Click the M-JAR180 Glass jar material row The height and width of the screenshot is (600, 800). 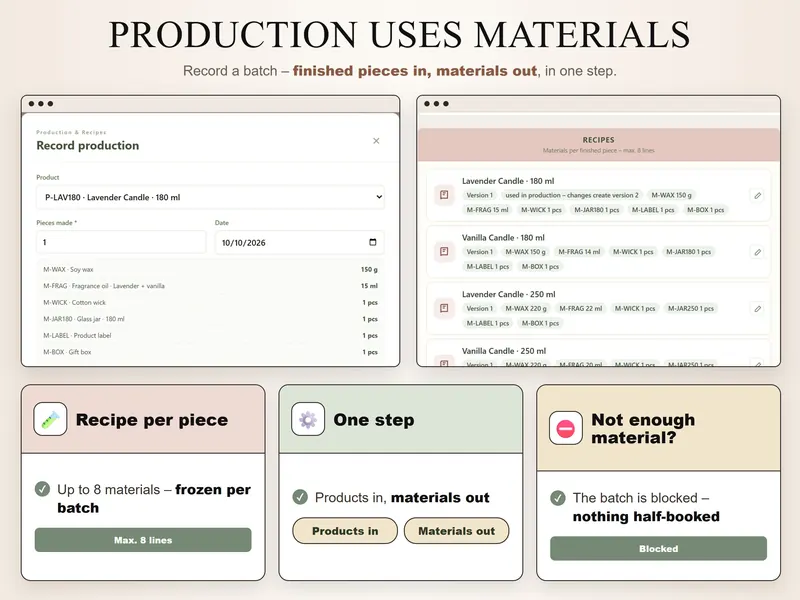click(x=210, y=319)
